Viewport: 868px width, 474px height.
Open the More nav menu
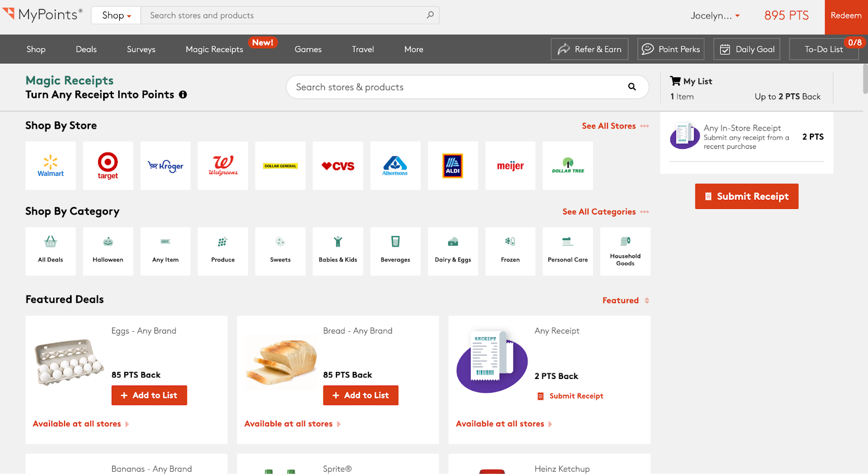[x=414, y=49]
